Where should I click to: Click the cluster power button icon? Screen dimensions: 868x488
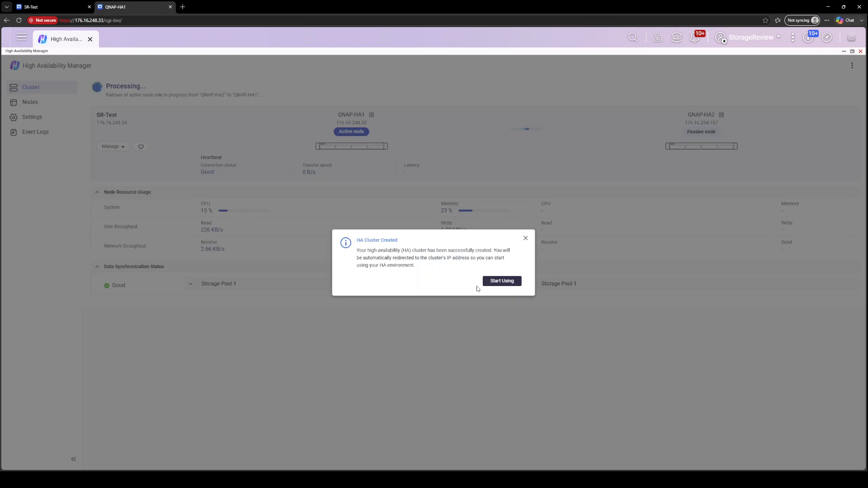[x=141, y=146]
